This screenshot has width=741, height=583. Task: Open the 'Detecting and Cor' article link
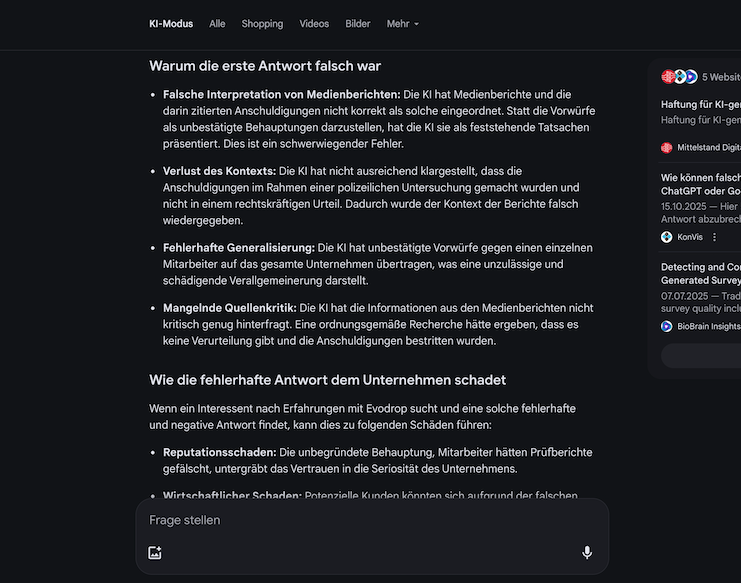click(700, 267)
